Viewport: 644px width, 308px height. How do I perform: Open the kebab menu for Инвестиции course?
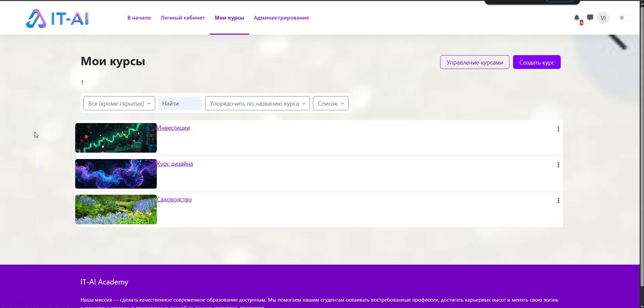tap(558, 129)
